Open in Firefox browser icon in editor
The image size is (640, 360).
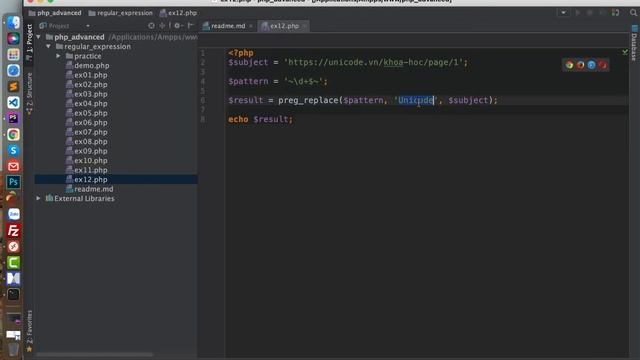click(x=580, y=65)
